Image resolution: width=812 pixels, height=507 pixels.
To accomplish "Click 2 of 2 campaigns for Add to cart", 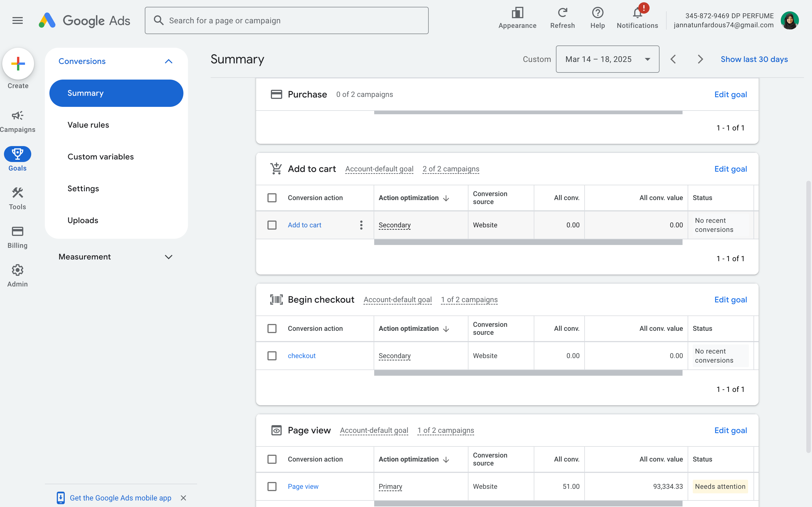I will tap(451, 169).
